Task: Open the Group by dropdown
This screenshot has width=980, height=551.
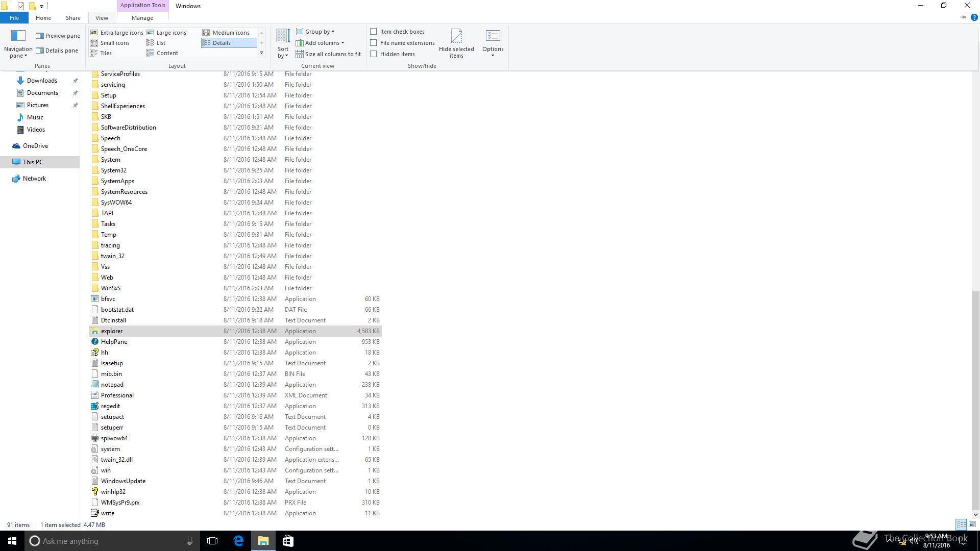Action: pos(315,32)
